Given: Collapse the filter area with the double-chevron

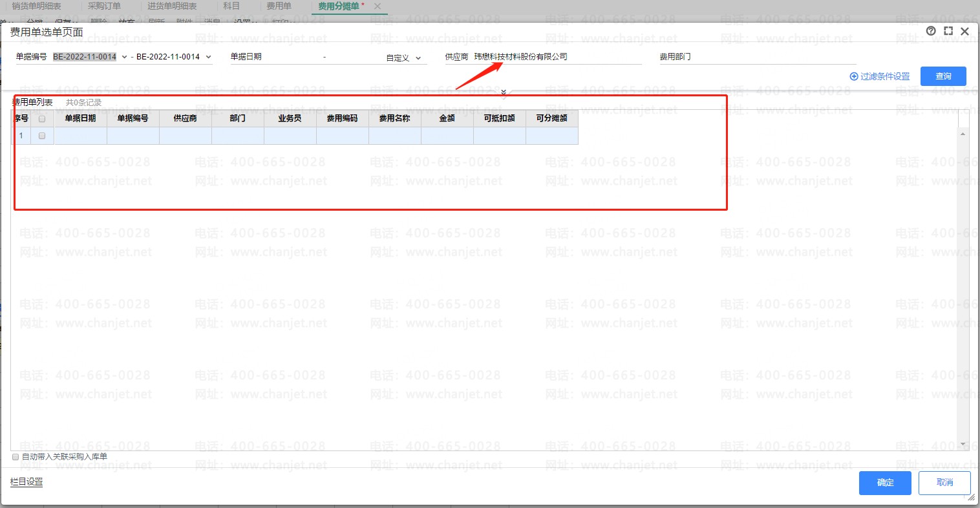Looking at the screenshot, I should (504, 92).
